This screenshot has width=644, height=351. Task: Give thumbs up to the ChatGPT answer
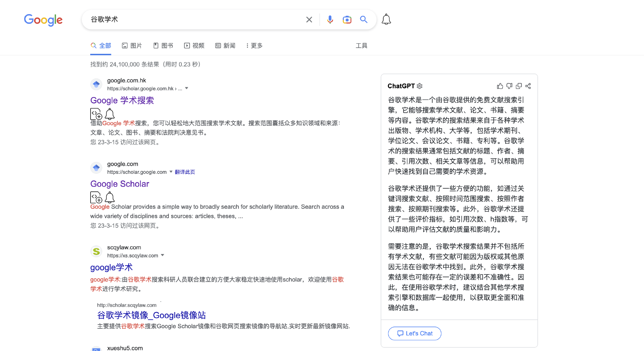click(500, 86)
